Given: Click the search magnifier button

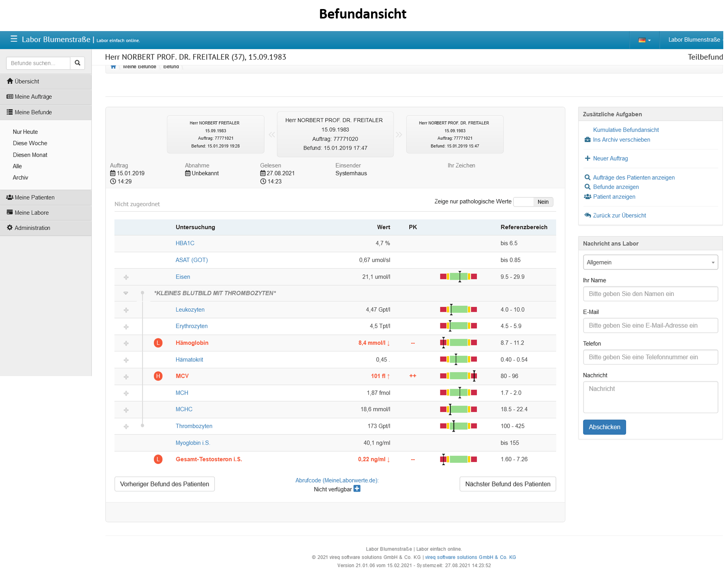Looking at the screenshot, I should pyautogui.click(x=78, y=63).
